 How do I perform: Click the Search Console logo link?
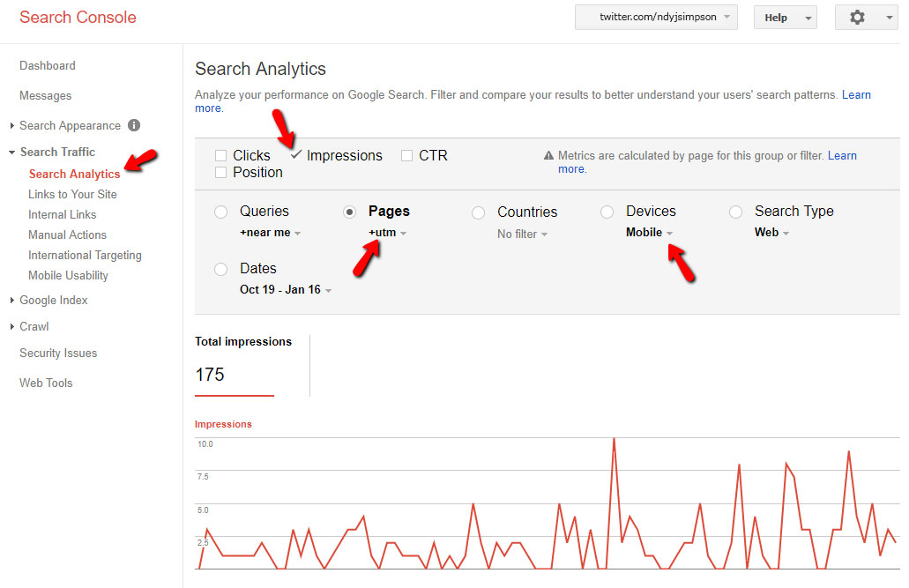coord(78,17)
